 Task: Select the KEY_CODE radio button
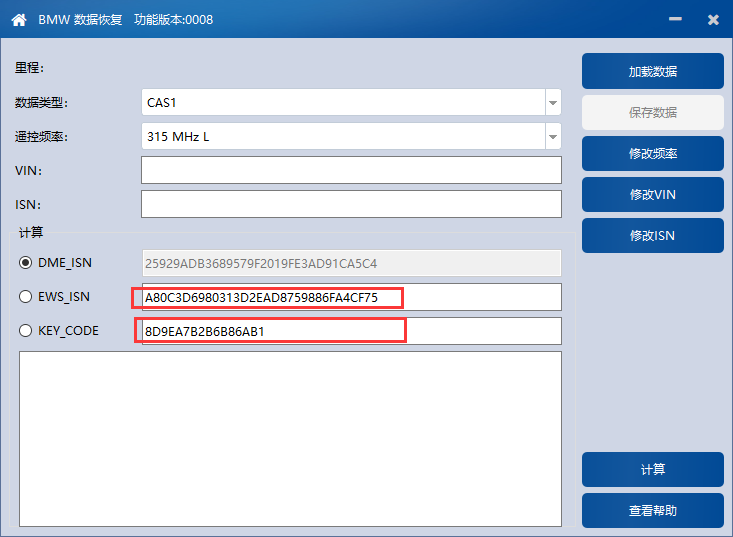(x=25, y=331)
